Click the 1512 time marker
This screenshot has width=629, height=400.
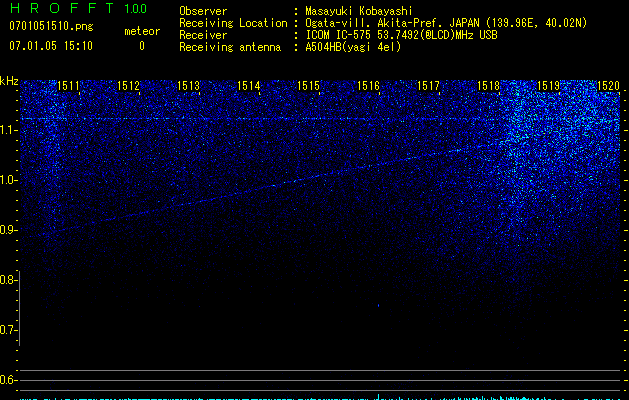[128, 85]
